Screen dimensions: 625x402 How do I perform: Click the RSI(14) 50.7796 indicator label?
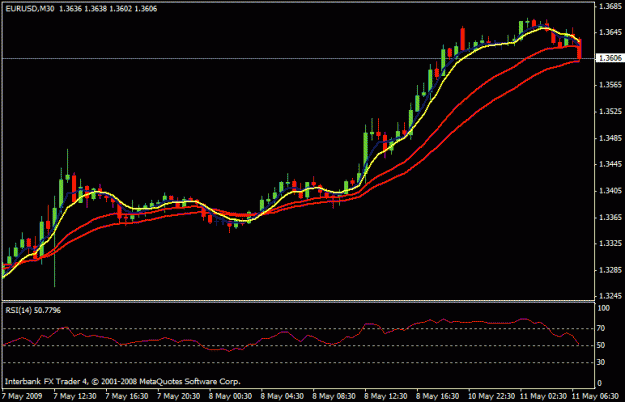coord(33,310)
